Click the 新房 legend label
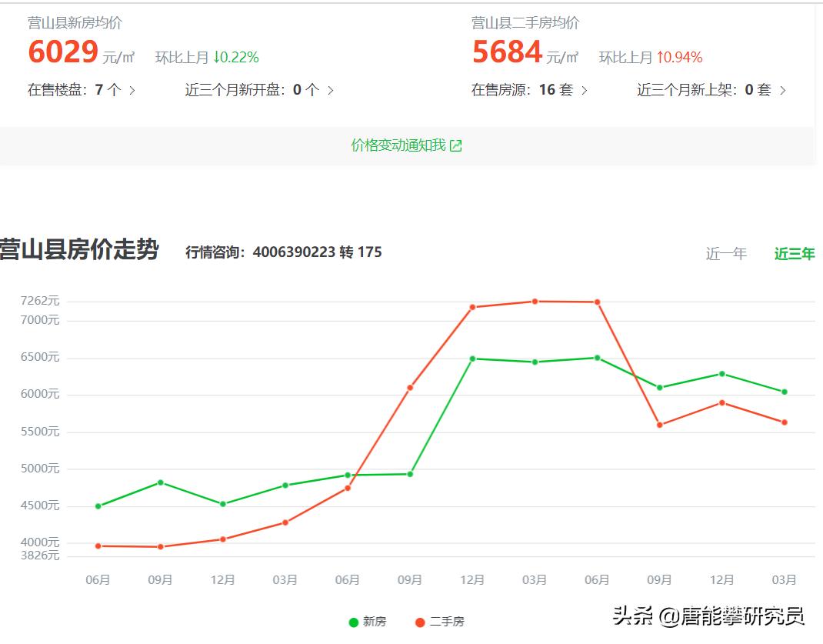 [x=375, y=622]
